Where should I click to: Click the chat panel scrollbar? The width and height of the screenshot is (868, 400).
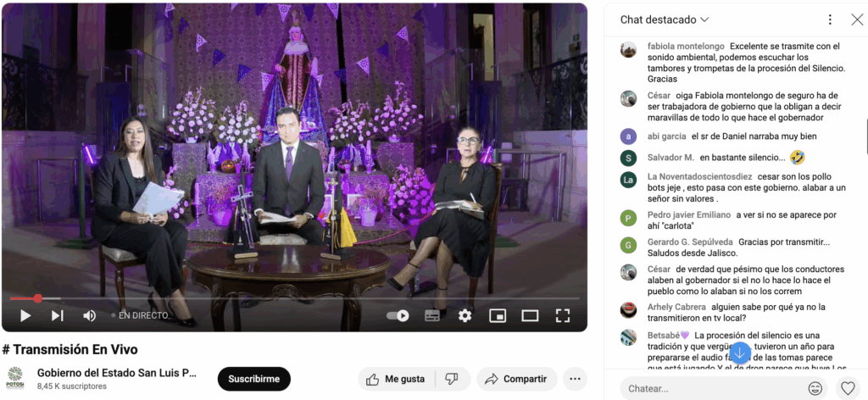865,137
